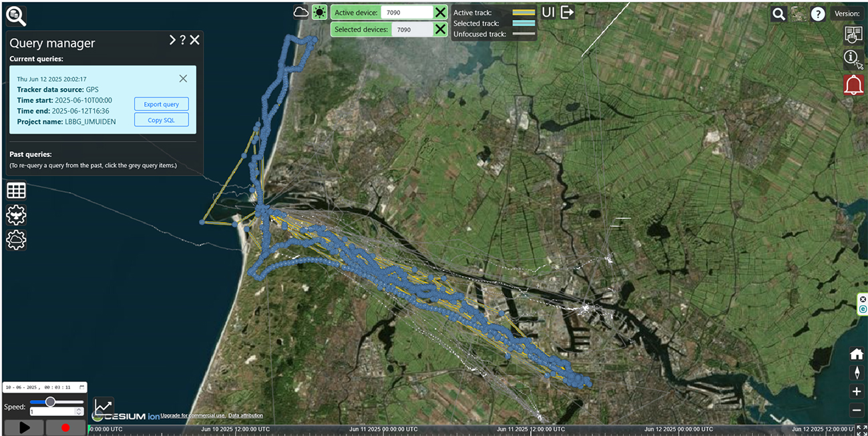Click the info cursor icon
The height and width of the screenshot is (436, 868).
[x=853, y=59]
